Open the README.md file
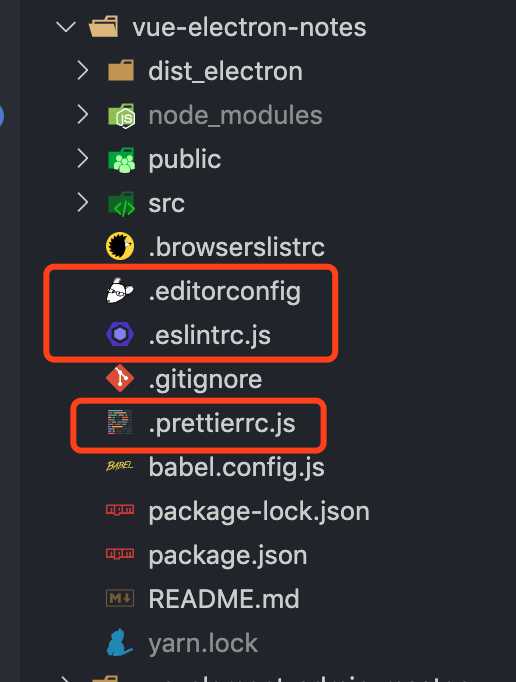The image size is (516, 682). [224, 599]
